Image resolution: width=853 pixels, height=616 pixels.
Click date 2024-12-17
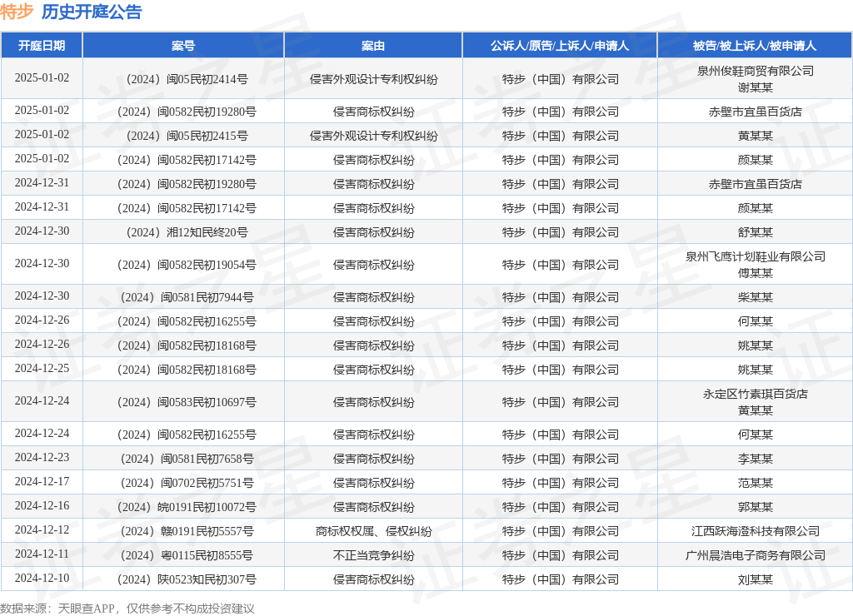click(42, 481)
